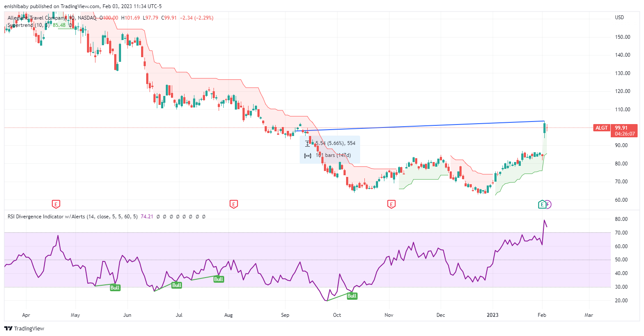Click the Bull label under October RSI
The height and width of the screenshot is (336, 644).
pyautogui.click(x=352, y=296)
